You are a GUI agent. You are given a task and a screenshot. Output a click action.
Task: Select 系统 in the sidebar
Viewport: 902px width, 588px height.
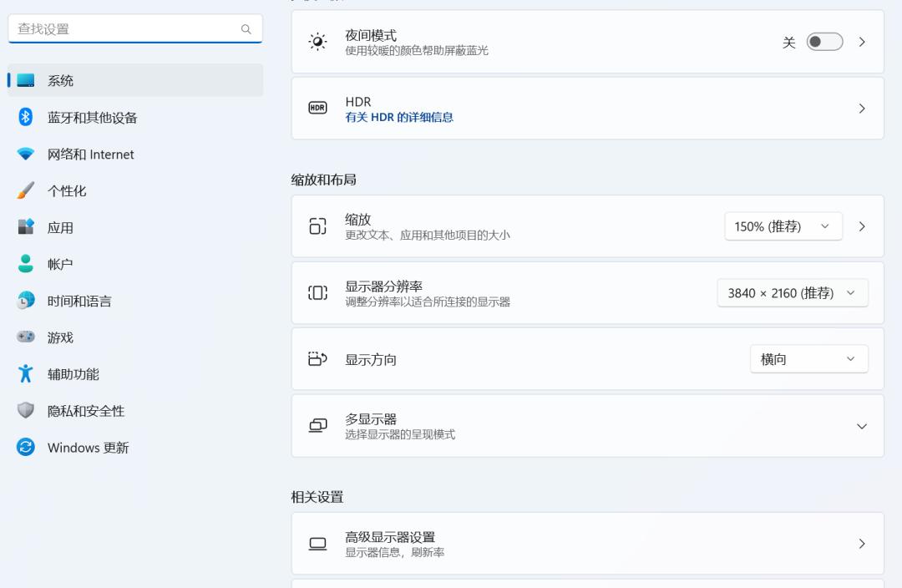pos(59,80)
